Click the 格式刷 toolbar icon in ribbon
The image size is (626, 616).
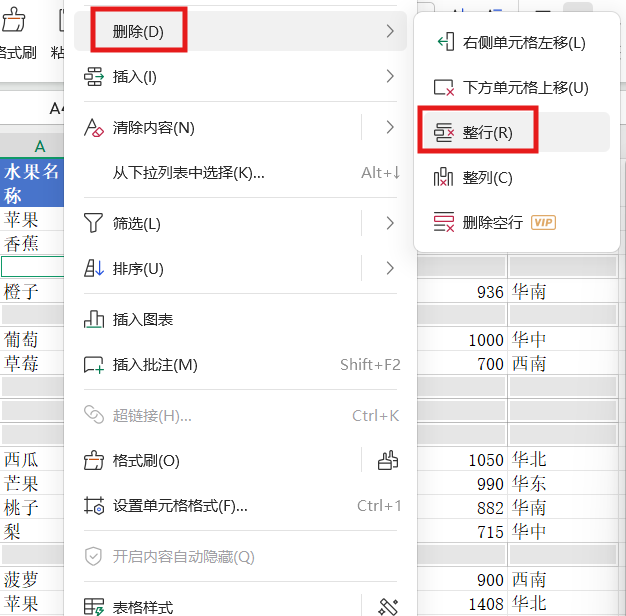(14, 19)
